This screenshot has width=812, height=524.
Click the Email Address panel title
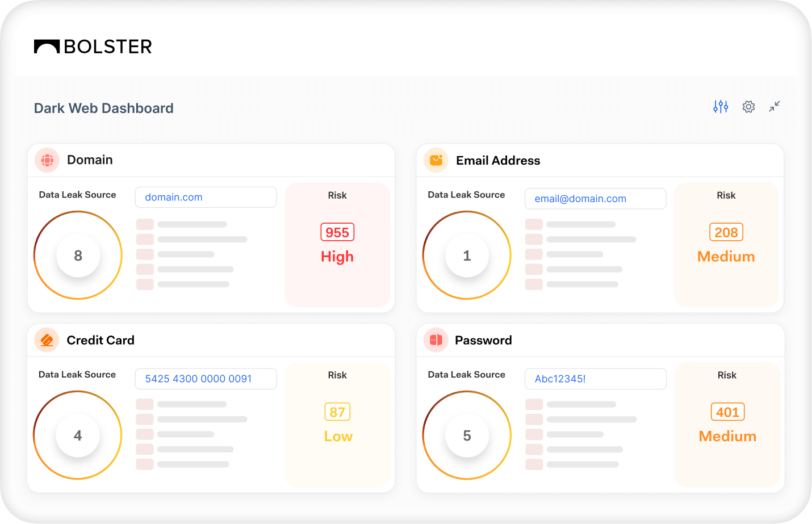498,161
